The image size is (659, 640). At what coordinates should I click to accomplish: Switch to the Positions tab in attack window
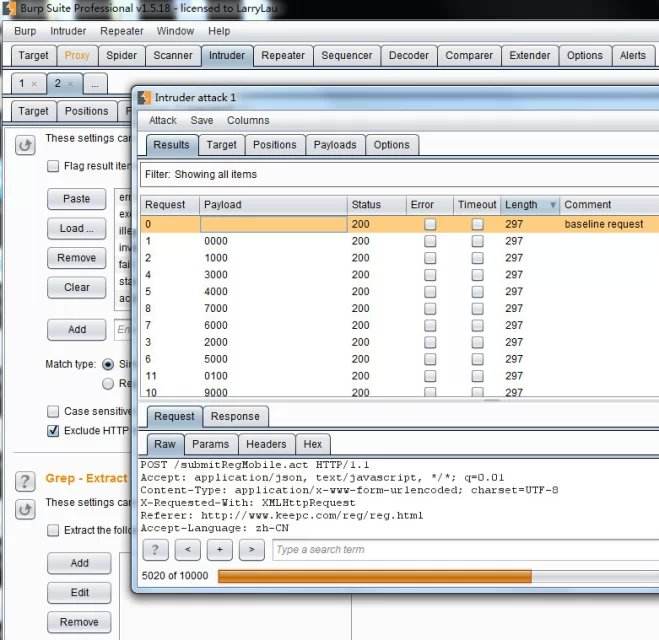[275, 145]
